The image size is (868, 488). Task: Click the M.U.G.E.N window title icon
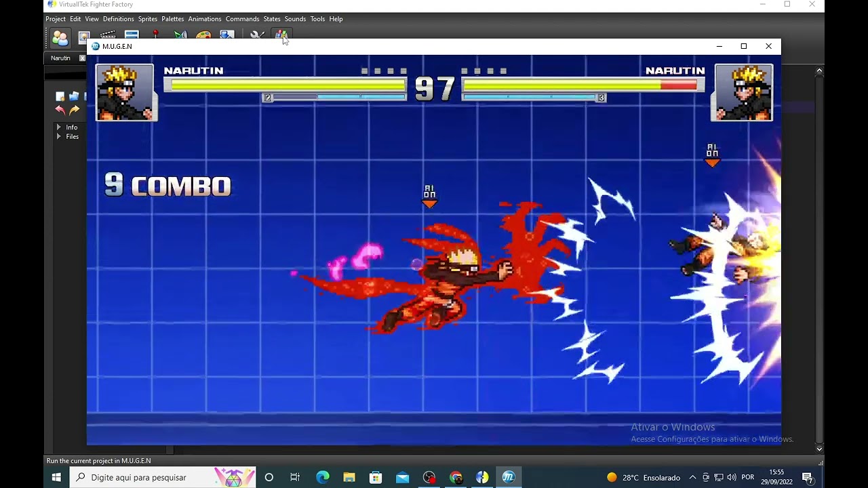(96, 46)
